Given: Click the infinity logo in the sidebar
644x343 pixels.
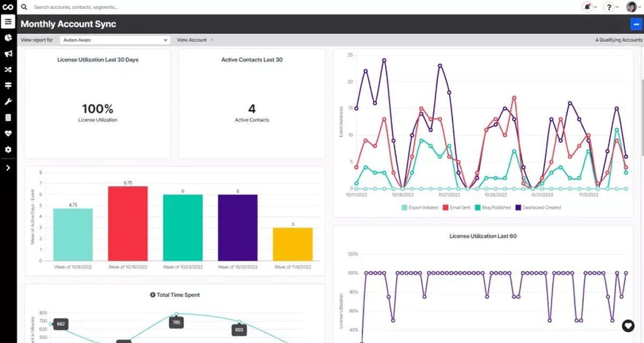Looking at the screenshot, I should [8, 7].
